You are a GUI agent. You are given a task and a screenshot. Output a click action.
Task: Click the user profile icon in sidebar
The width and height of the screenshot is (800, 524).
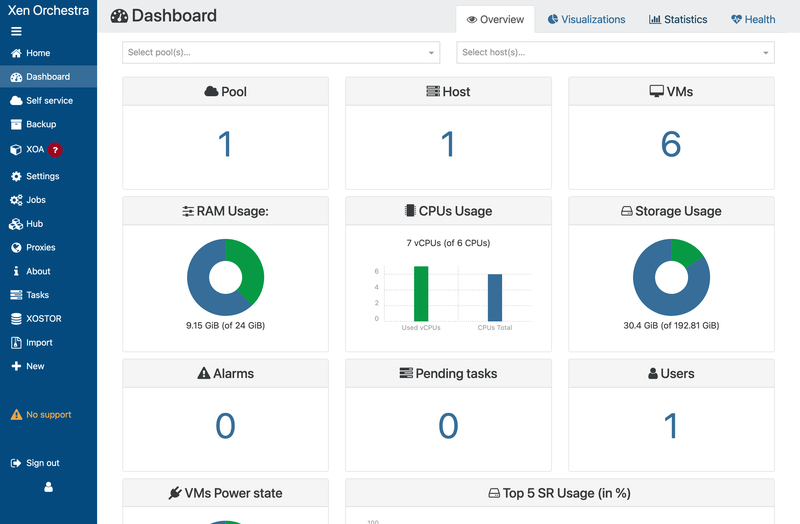click(x=48, y=488)
